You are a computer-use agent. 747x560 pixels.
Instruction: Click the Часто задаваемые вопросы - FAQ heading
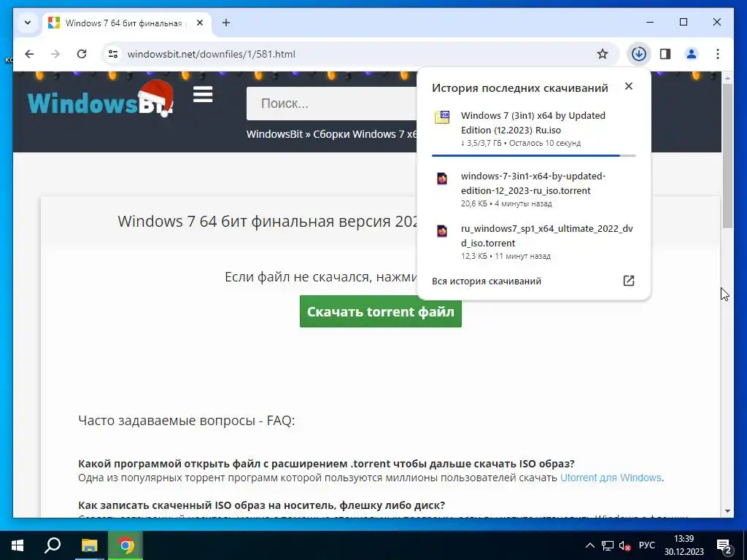tap(186, 421)
